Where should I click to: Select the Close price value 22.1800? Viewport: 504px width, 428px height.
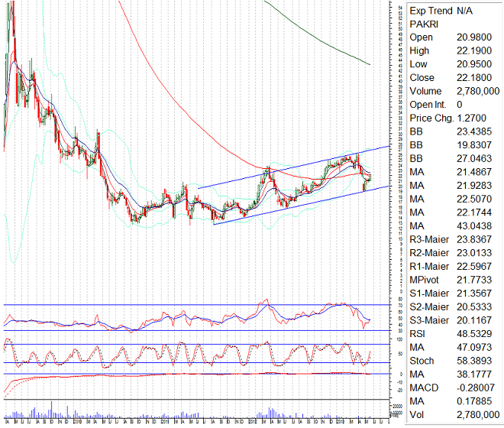point(473,78)
